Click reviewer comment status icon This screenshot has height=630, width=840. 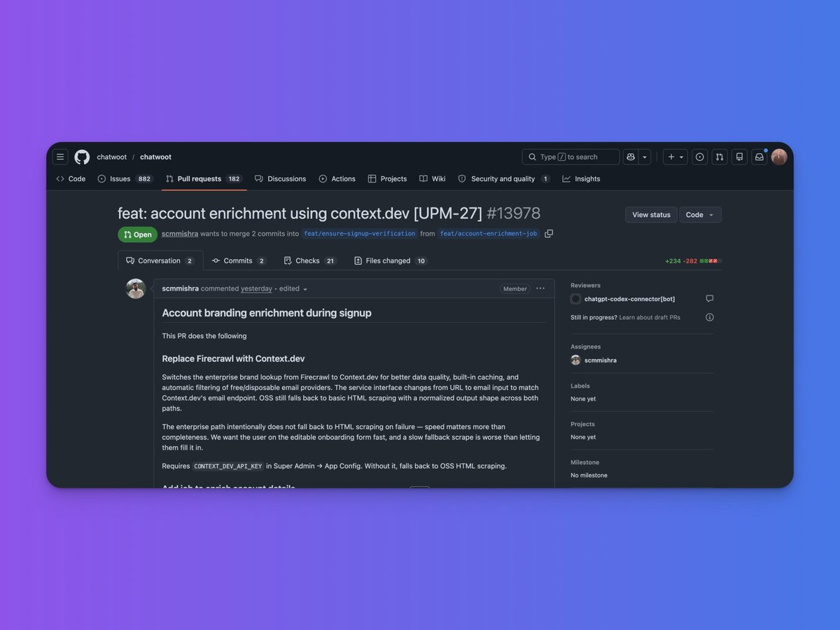[x=710, y=299]
